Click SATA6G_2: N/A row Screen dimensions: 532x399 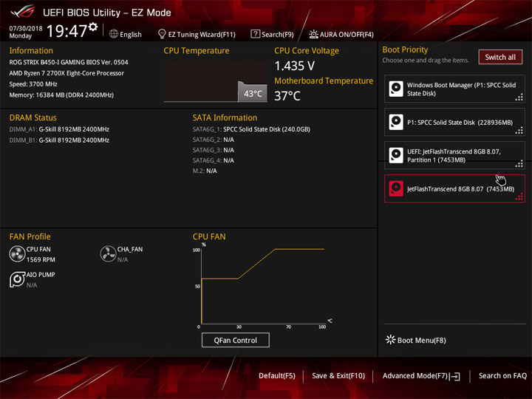[x=214, y=140]
